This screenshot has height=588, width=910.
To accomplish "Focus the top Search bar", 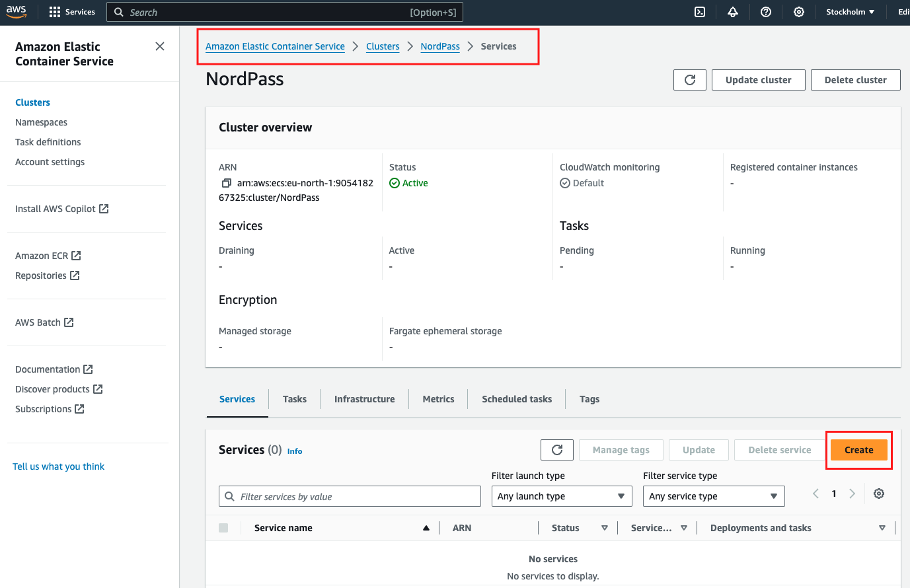I will 285,12.
